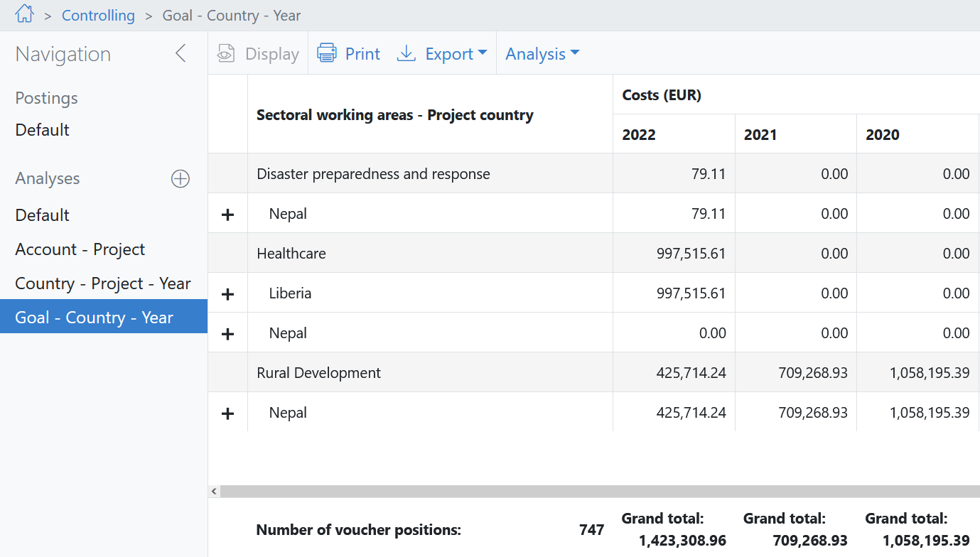This screenshot has height=557, width=980.
Task: Open the Controlling breadcrumb link
Action: click(98, 15)
